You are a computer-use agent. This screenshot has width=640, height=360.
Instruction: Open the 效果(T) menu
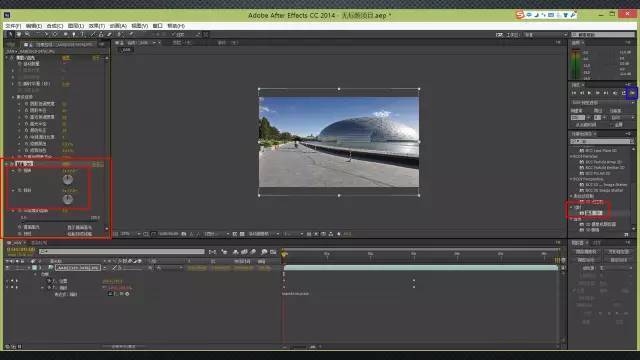tap(97, 26)
